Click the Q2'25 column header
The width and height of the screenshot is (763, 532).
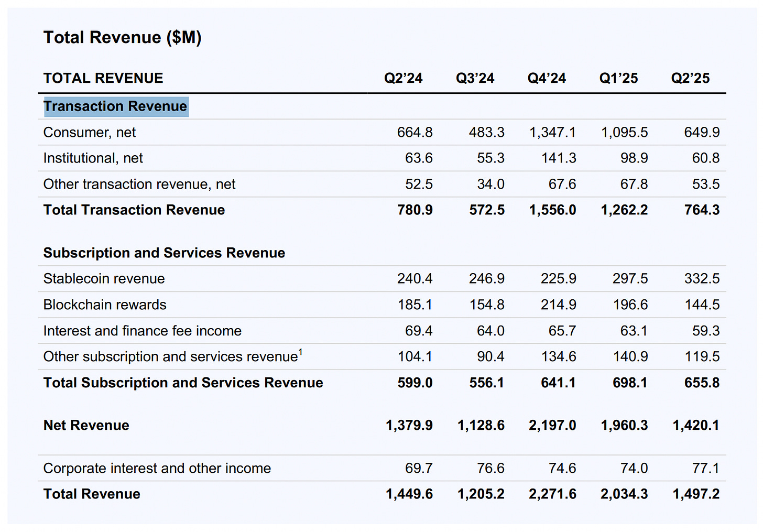(x=690, y=78)
